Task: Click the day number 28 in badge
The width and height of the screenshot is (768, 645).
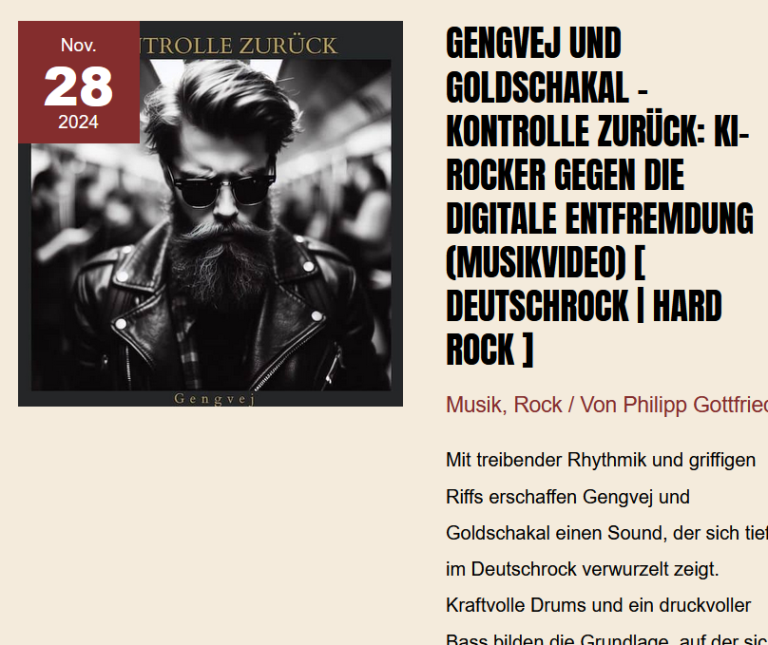Action: (x=78, y=87)
